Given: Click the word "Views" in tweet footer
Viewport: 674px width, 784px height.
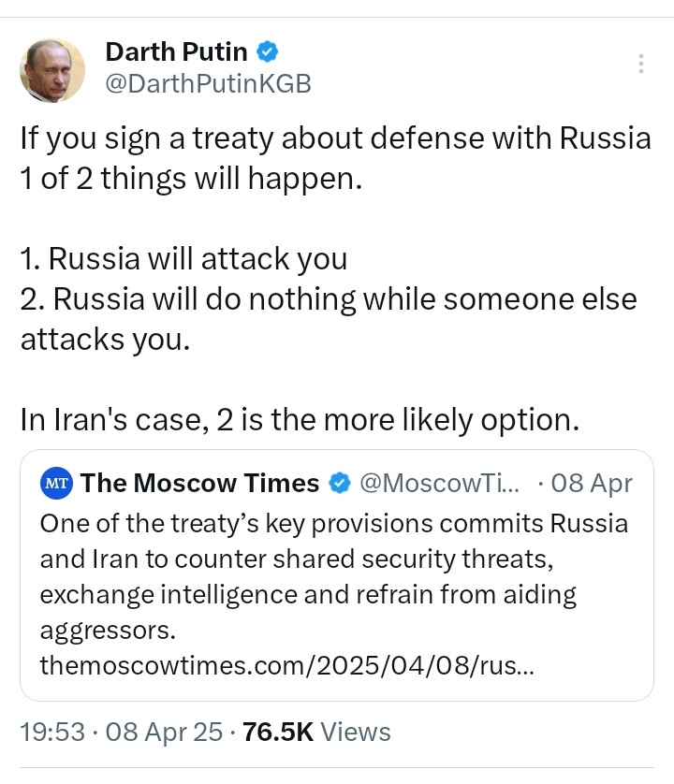Looking at the screenshot, I should pos(356,732).
